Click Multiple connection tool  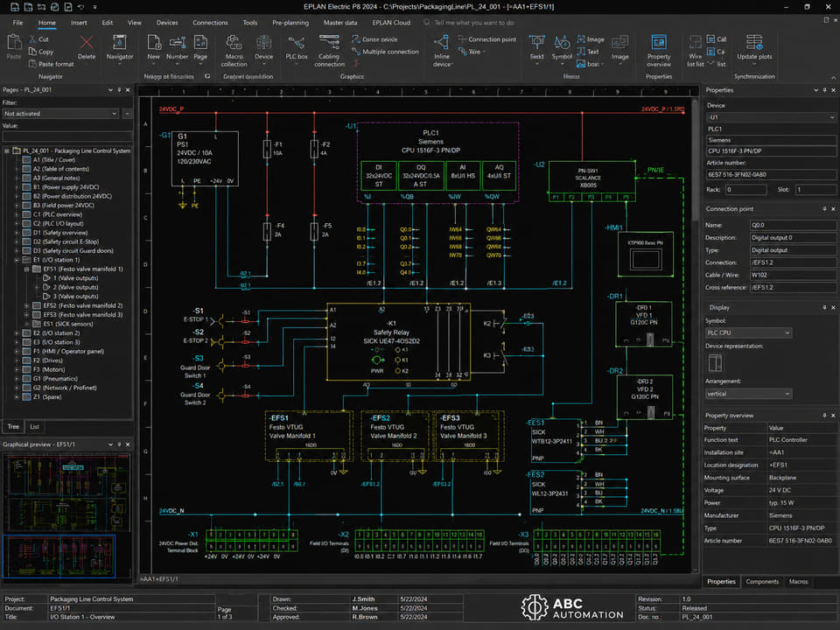tap(385, 52)
